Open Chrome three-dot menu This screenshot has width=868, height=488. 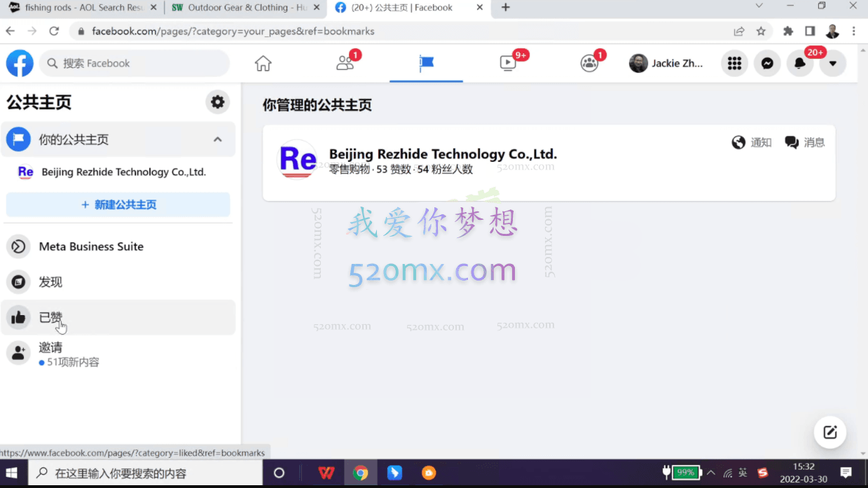(854, 32)
